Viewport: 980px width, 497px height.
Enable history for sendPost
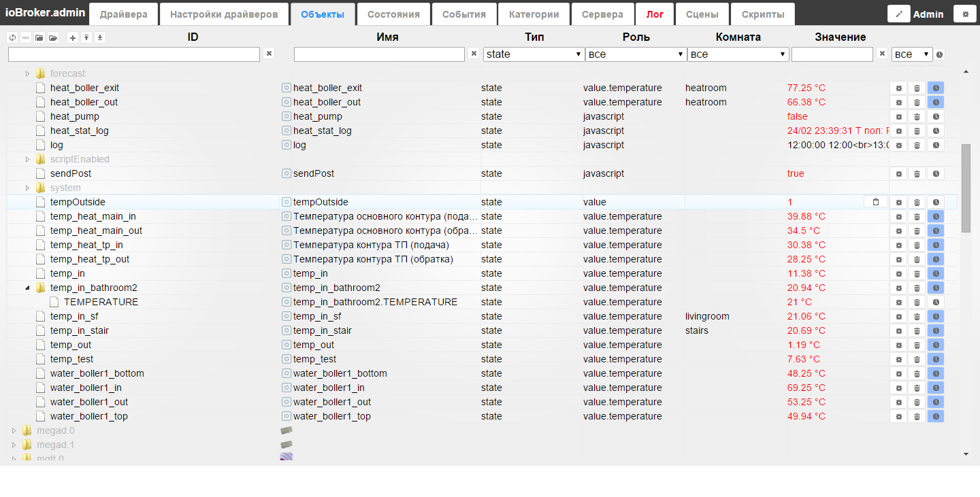pyautogui.click(x=936, y=173)
